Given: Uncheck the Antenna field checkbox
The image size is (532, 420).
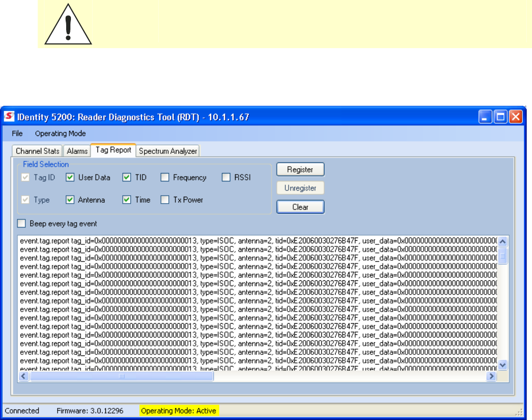Looking at the screenshot, I should [x=70, y=199].
